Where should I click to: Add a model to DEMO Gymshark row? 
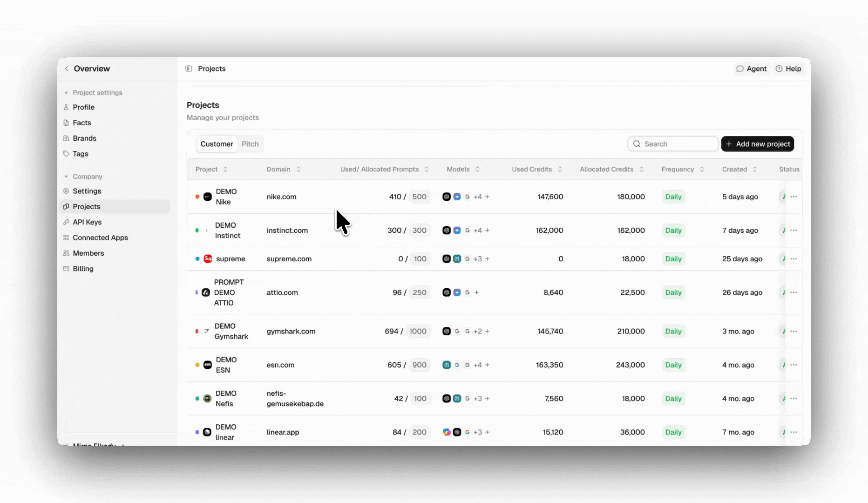(488, 331)
